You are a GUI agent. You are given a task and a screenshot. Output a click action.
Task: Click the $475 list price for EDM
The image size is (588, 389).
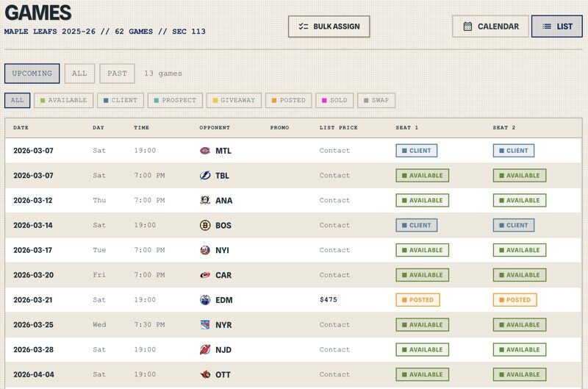click(x=329, y=300)
